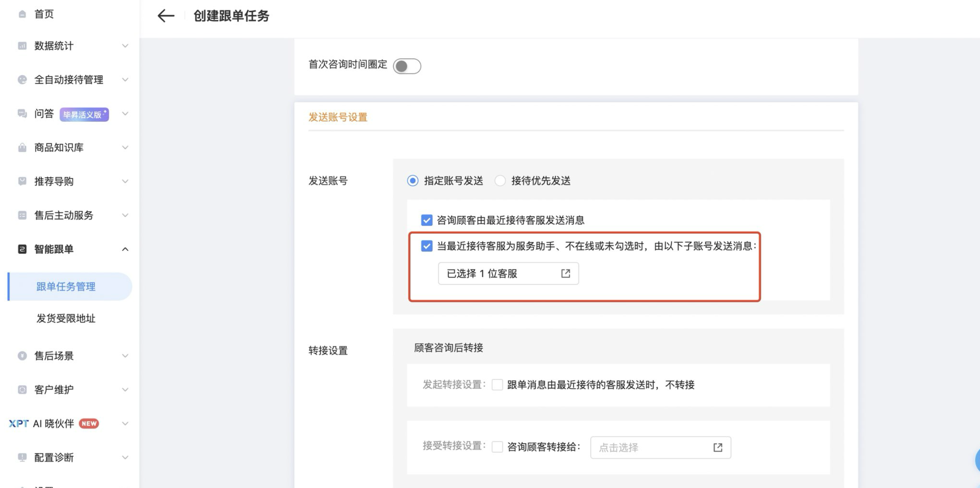Expand 售后场景 chevron
The image size is (980, 488).
pos(125,356)
